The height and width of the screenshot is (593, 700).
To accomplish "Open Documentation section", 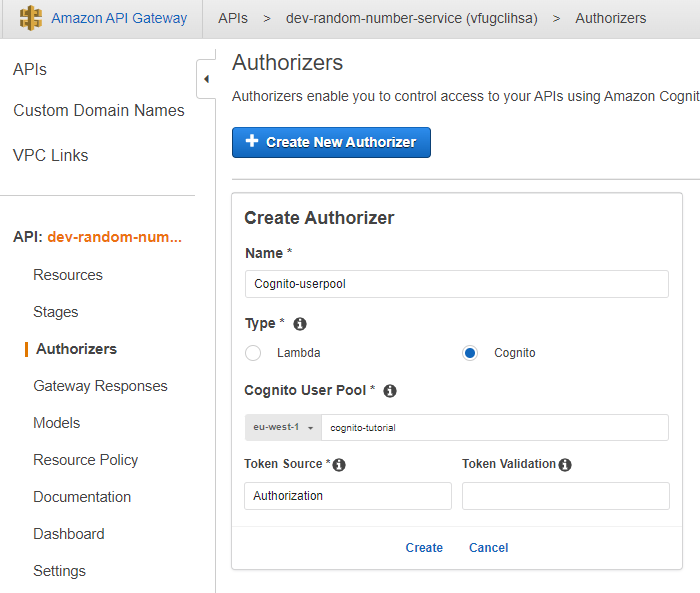I will (82, 497).
